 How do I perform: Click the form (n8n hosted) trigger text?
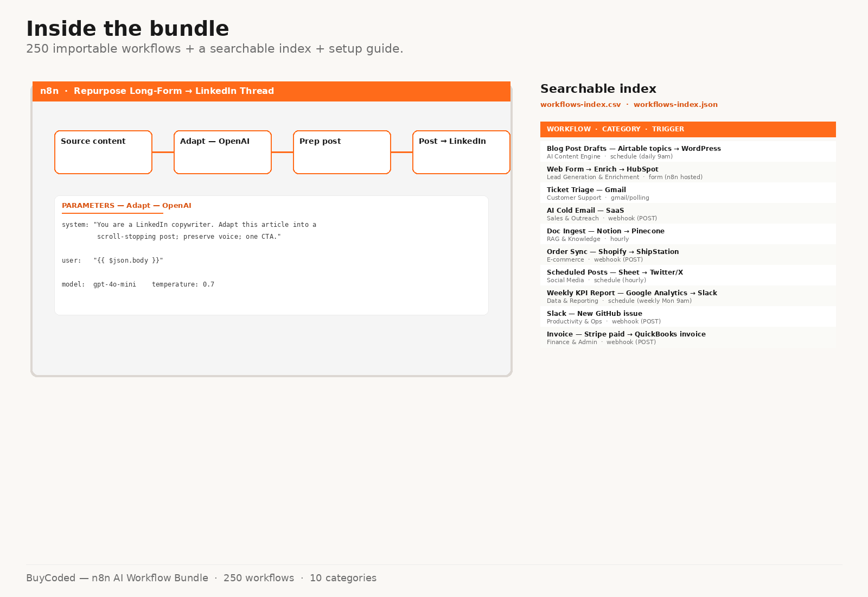(x=675, y=177)
